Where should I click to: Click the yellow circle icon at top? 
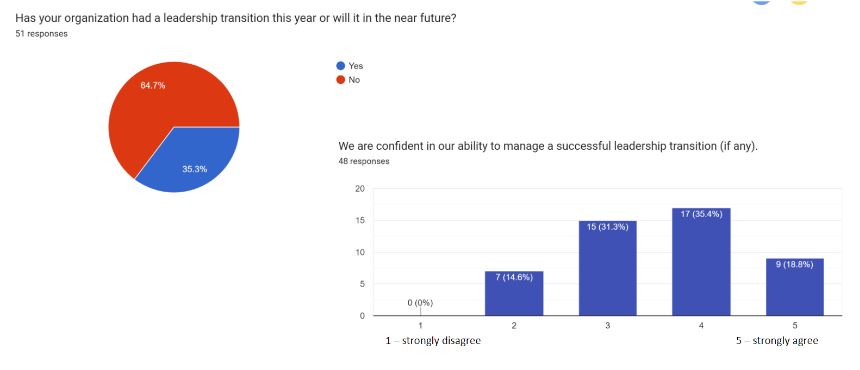tap(799, 2)
